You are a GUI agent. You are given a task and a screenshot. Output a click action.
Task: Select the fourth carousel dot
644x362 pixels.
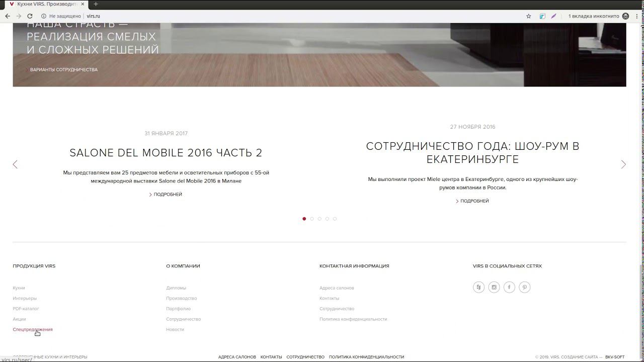[327, 219]
